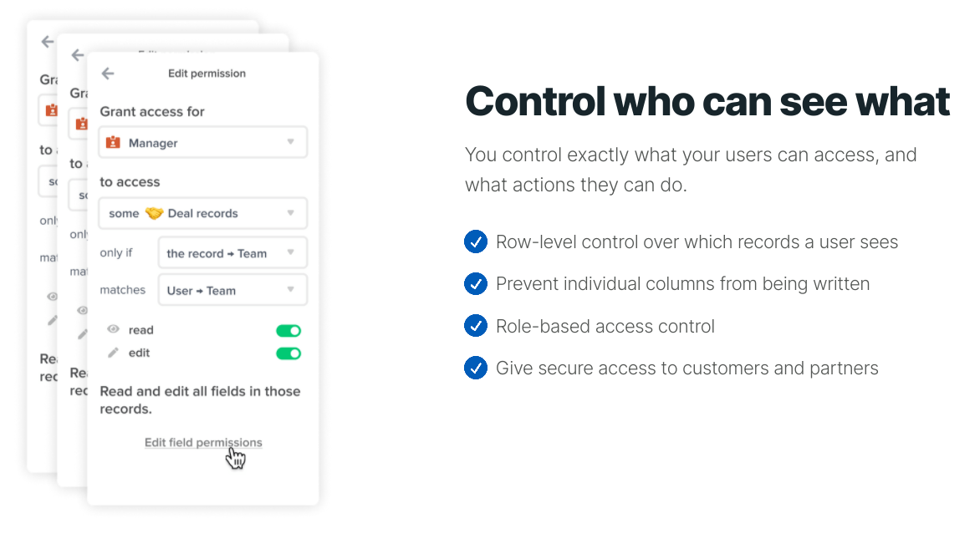Click checkmark icon beside Row-level control
This screenshot has width=980, height=544.
point(476,241)
